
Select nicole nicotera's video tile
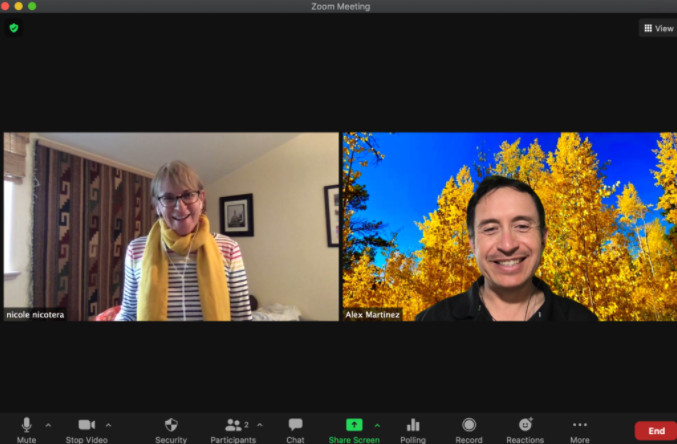click(171, 226)
